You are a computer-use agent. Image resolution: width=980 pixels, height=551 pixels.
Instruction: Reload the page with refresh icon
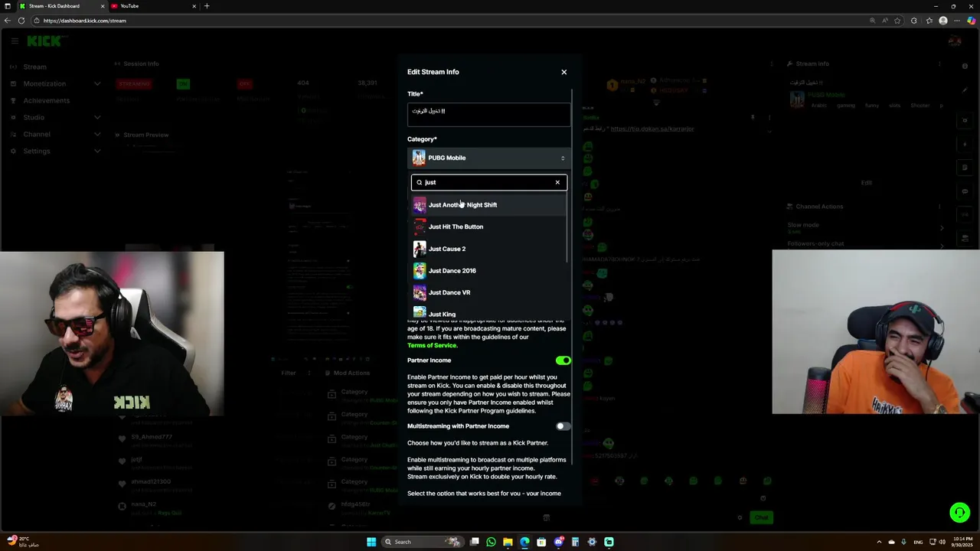pyautogui.click(x=21, y=21)
